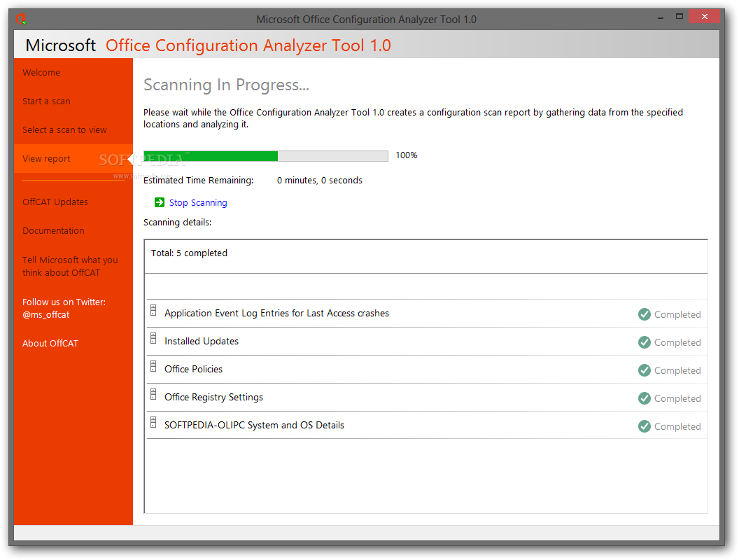Click '0 minutes, 0 seconds' time value
This screenshot has height=560, width=739.
coord(320,181)
